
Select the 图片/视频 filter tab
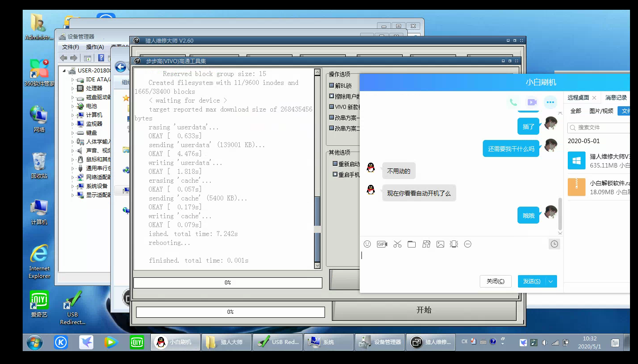click(x=601, y=111)
